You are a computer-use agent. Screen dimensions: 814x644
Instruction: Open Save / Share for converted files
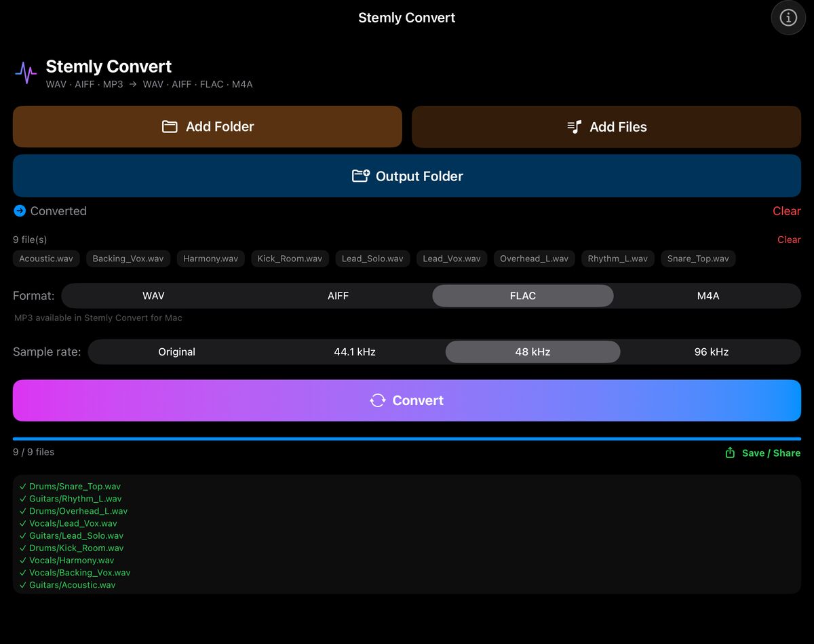[763, 453]
